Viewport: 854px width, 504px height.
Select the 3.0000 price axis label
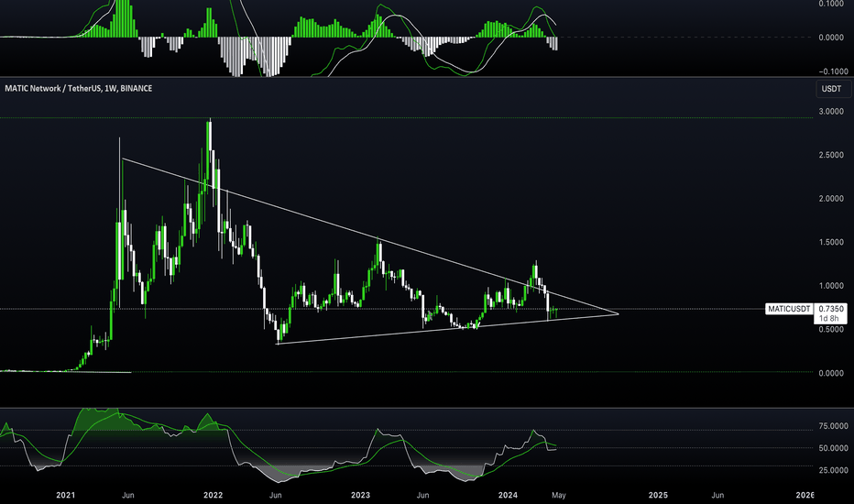pos(831,111)
